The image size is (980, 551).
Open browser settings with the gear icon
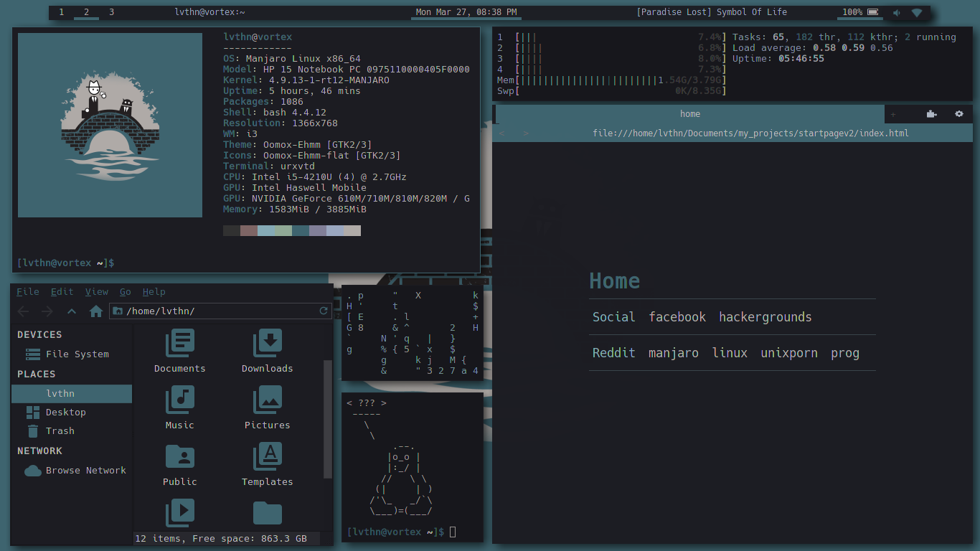click(959, 113)
